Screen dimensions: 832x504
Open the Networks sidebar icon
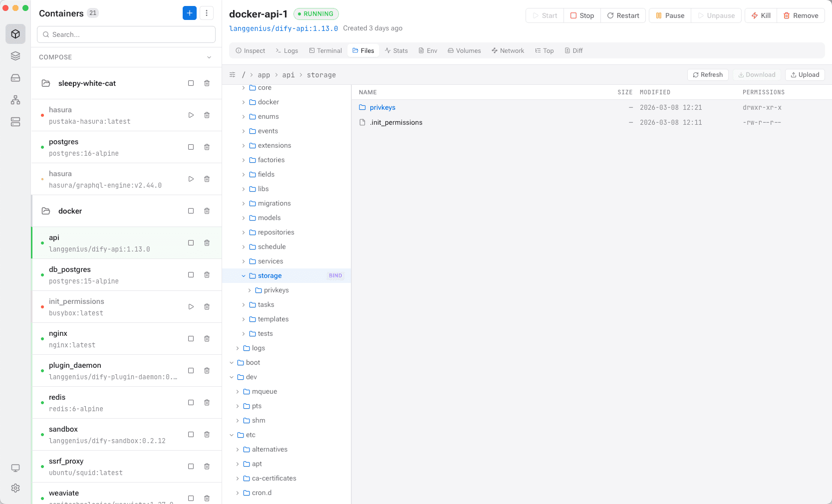(15, 100)
